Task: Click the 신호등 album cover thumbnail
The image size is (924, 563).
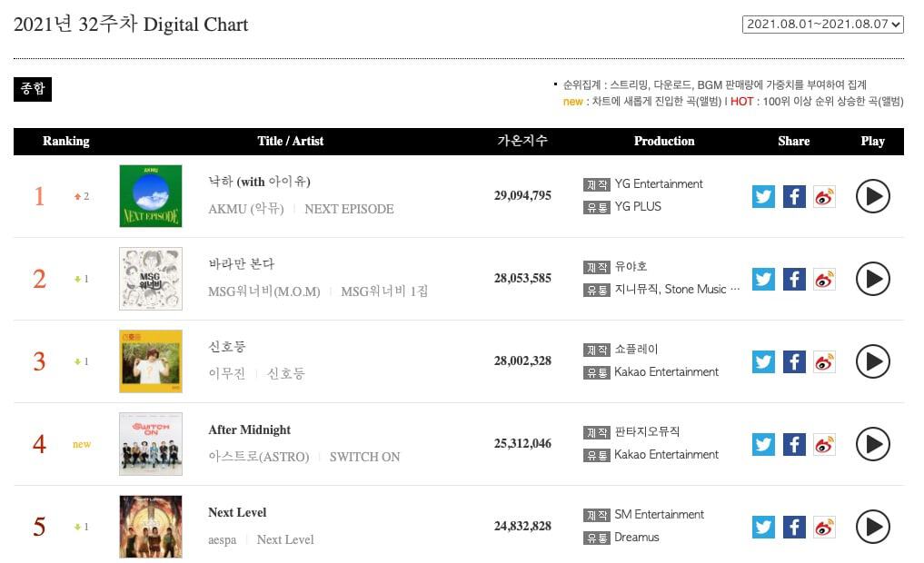Action: coord(151,361)
